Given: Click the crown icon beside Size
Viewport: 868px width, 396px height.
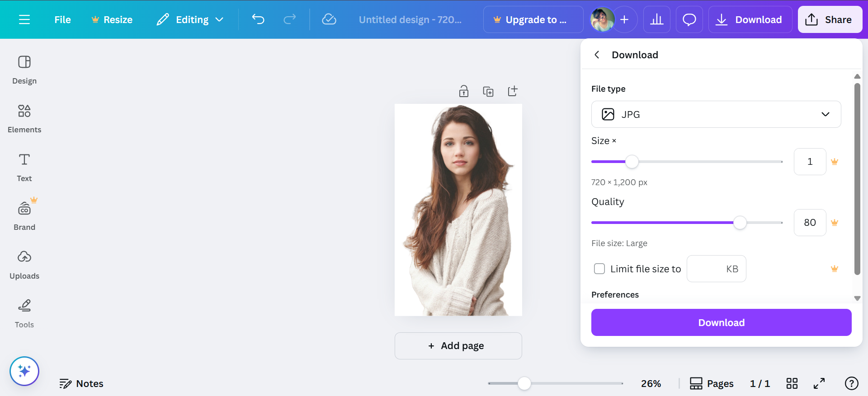Looking at the screenshot, I should 835,162.
